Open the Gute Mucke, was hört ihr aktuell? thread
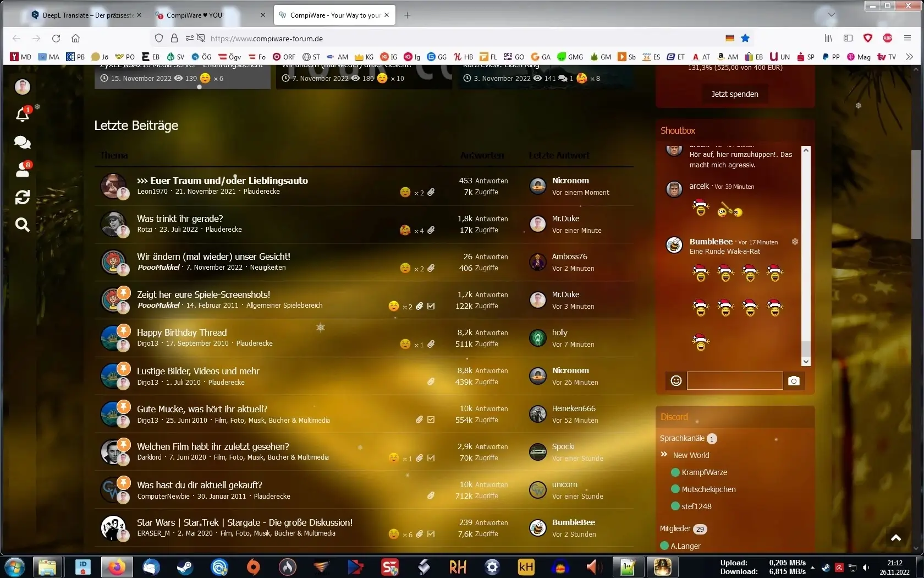924x578 pixels. pyautogui.click(x=202, y=409)
